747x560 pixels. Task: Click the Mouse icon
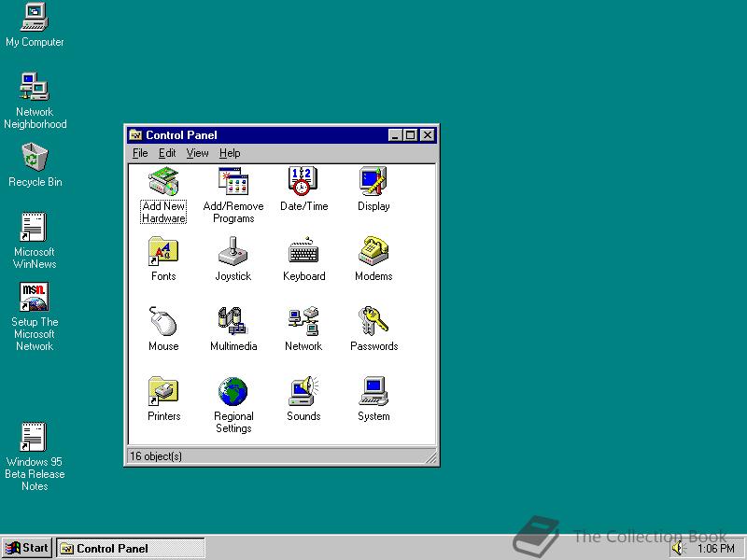tap(162, 321)
